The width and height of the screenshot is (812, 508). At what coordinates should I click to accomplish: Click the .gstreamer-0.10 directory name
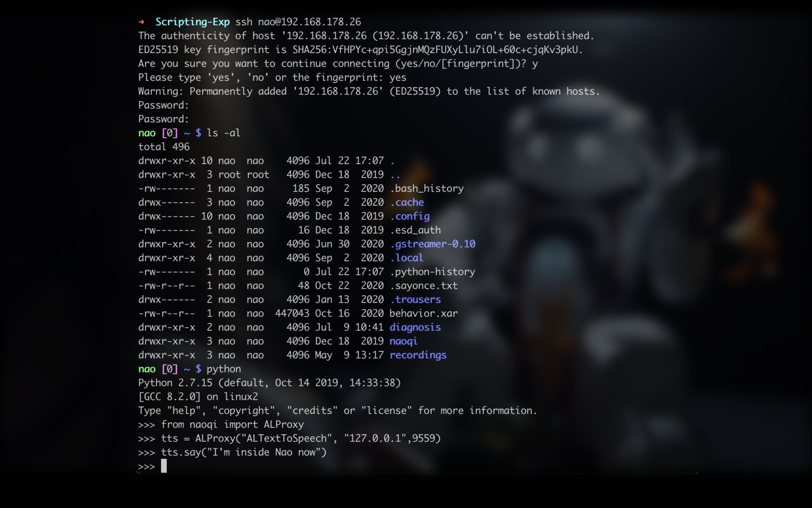[x=433, y=244]
